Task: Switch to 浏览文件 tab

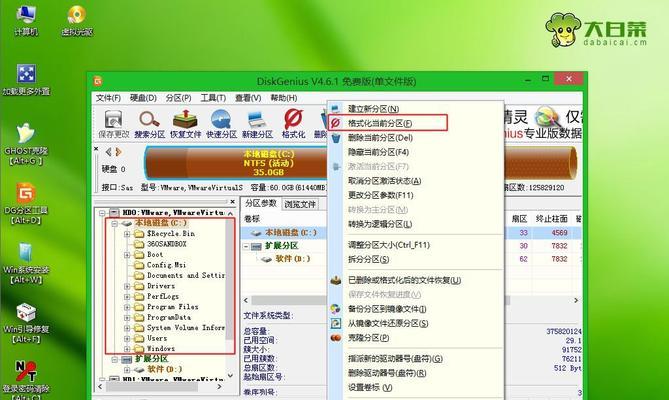Action: tap(300, 204)
